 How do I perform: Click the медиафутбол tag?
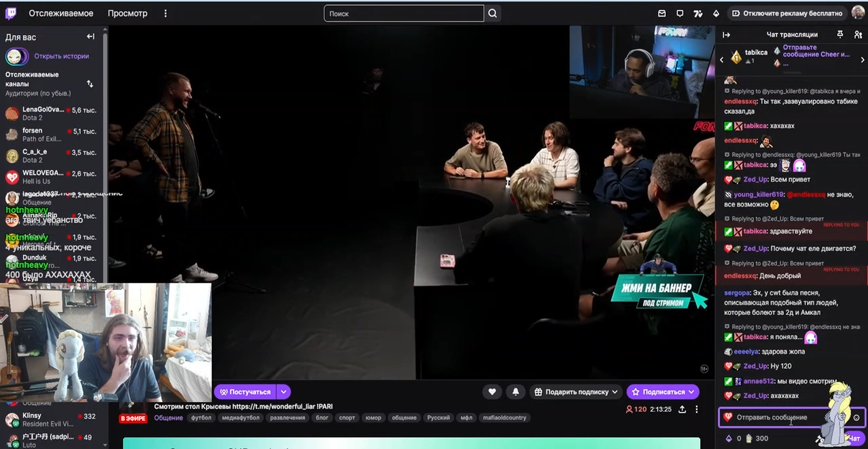coord(241,418)
